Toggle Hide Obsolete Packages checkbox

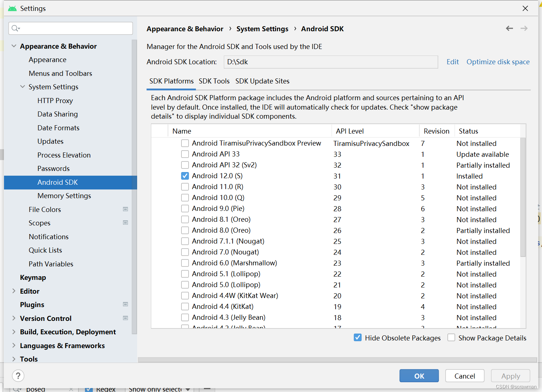pyautogui.click(x=358, y=338)
